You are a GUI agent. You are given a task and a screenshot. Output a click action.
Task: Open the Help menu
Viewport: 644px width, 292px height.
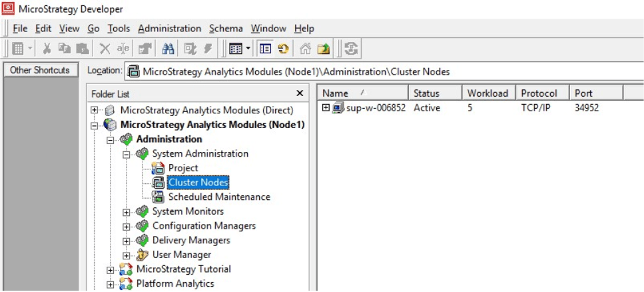click(x=304, y=29)
